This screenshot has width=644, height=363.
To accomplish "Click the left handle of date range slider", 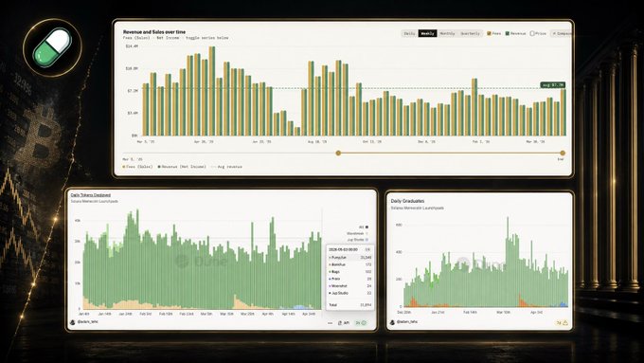I will tap(338, 153).
